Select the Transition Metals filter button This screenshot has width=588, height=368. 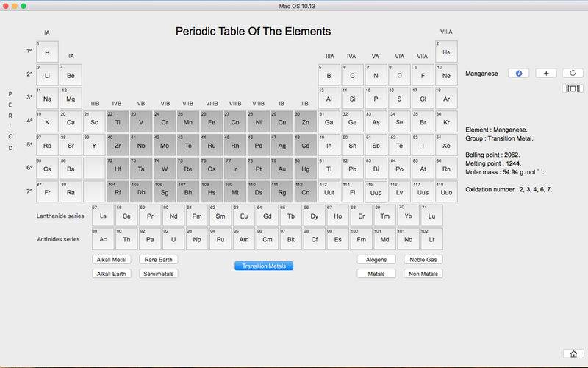click(264, 266)
